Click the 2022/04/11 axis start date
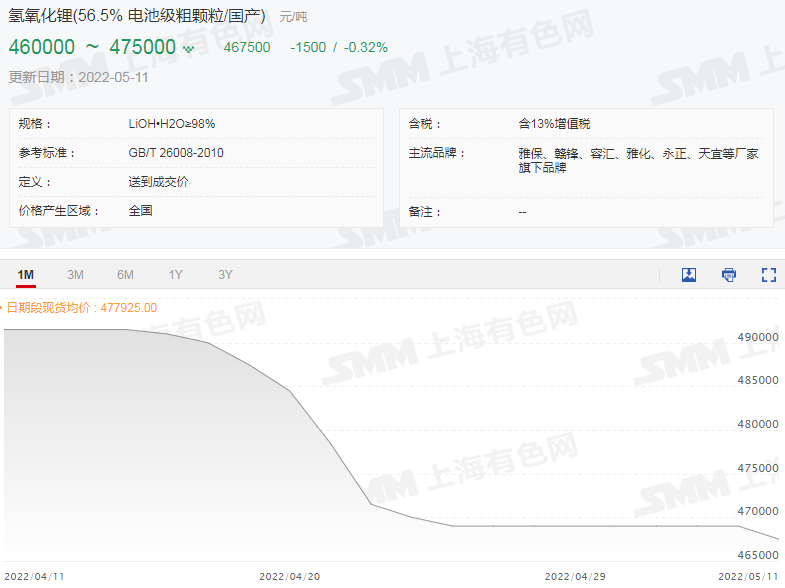The width and height of the screenshot is (785, 588). point(35,576)
